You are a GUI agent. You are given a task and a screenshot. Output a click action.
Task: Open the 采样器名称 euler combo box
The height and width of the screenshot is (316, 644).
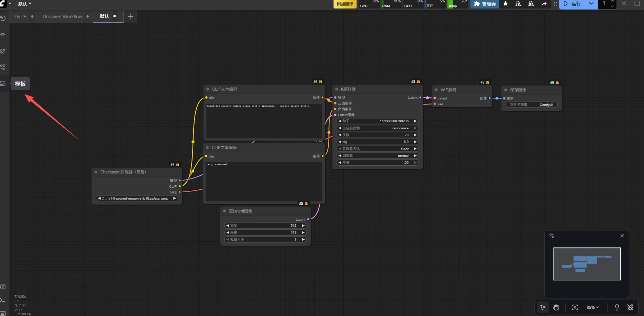[x=377, y=149]
